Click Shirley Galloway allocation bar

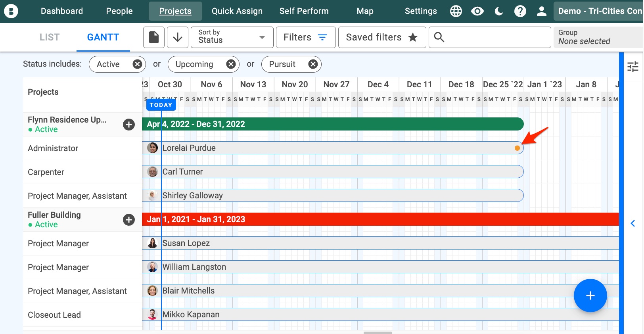click(333, 196)
